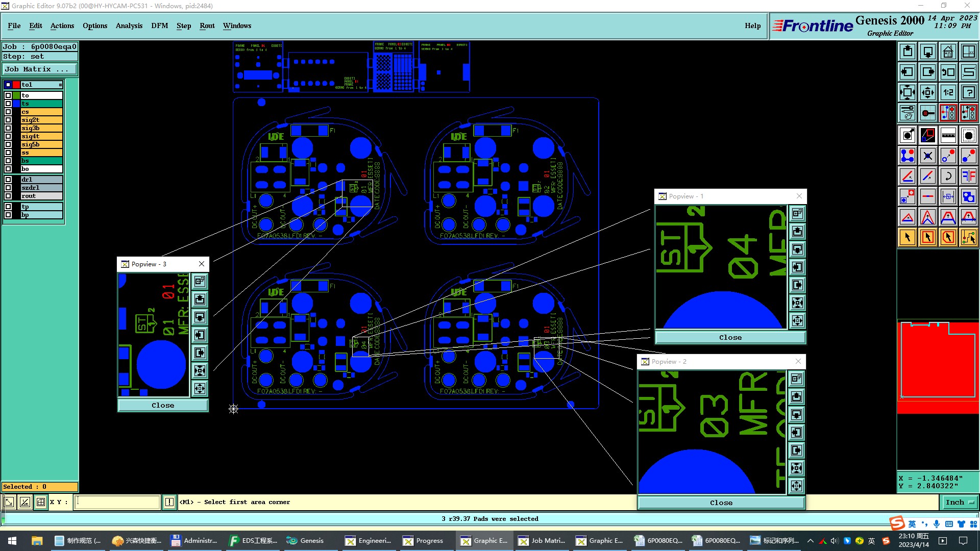Close Popview 3 using Close button
Viewport: 980px width, 551px height.
click(163, 405)
